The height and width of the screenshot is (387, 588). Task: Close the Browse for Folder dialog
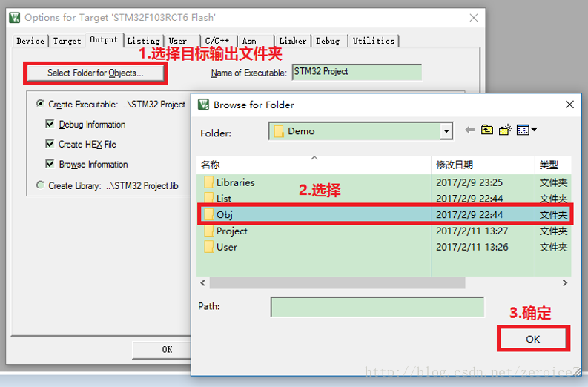point(569,105)
